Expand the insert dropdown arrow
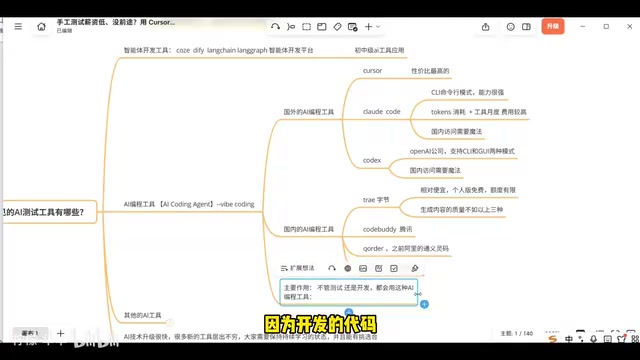 coord(378,27)
